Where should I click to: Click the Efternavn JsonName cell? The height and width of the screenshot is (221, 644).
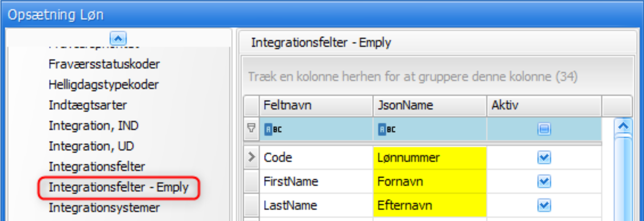tap(430, 205)
